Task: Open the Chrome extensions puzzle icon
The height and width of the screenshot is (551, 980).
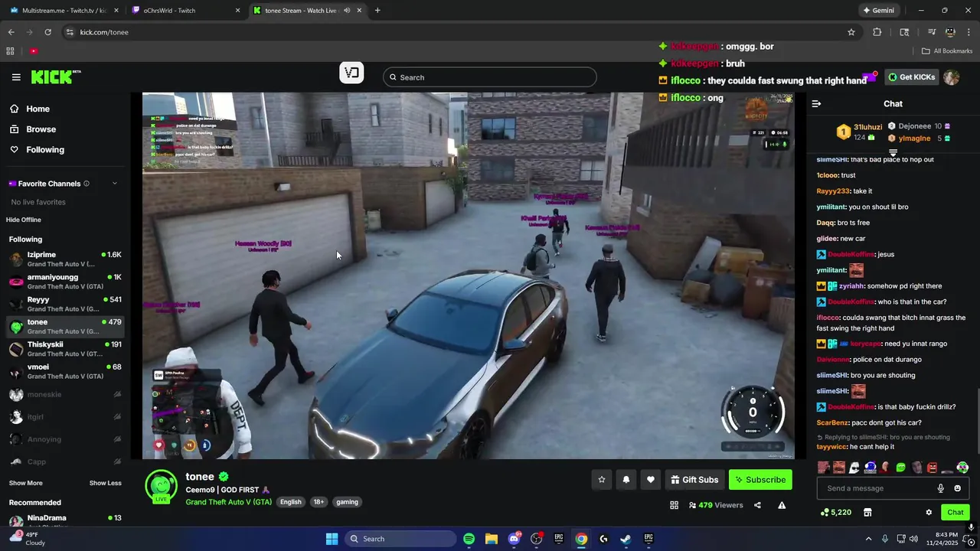Action: (877, 32)
